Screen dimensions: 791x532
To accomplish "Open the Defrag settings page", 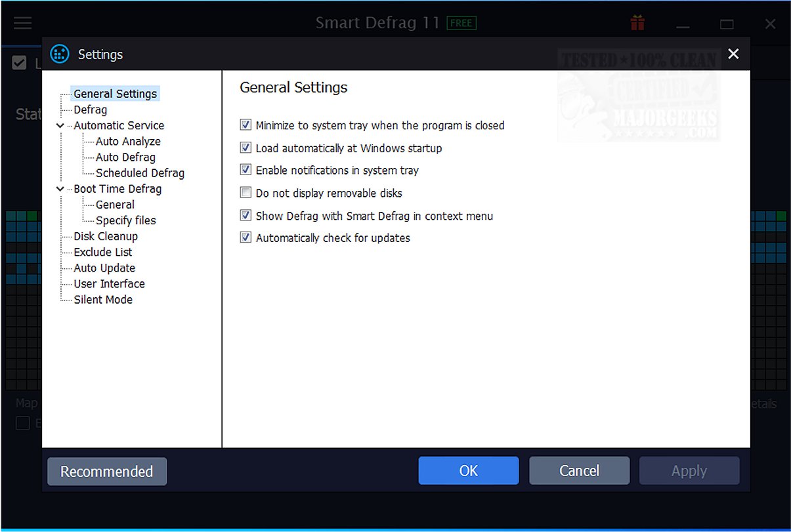I will coord(91,110).
